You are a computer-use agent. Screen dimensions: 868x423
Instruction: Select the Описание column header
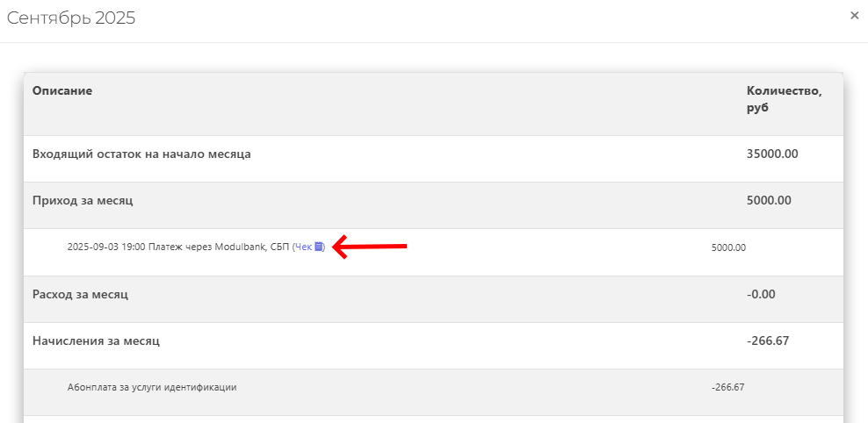click(62, 90)
